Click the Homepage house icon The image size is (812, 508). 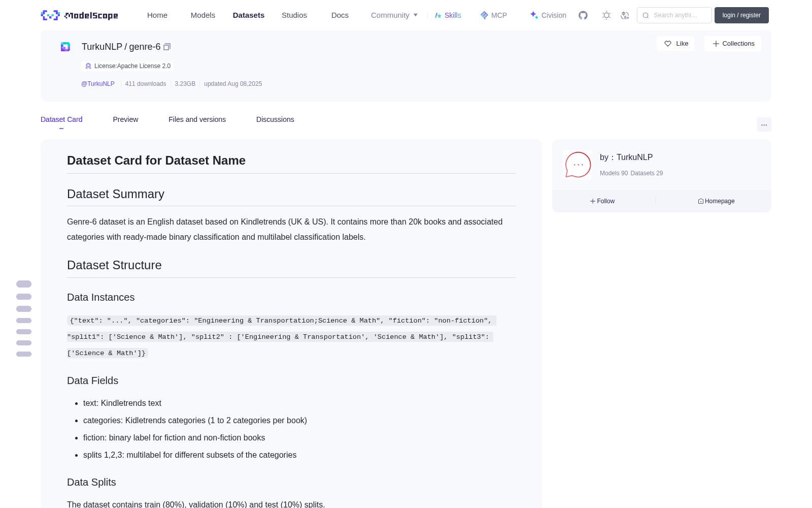click(701, 201)
